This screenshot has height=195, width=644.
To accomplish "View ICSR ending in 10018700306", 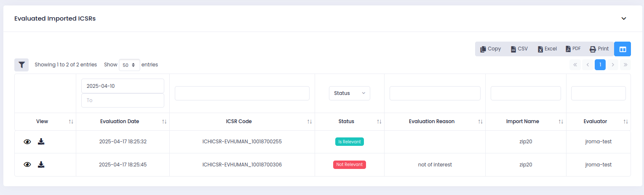I will [x=27, y=164].
